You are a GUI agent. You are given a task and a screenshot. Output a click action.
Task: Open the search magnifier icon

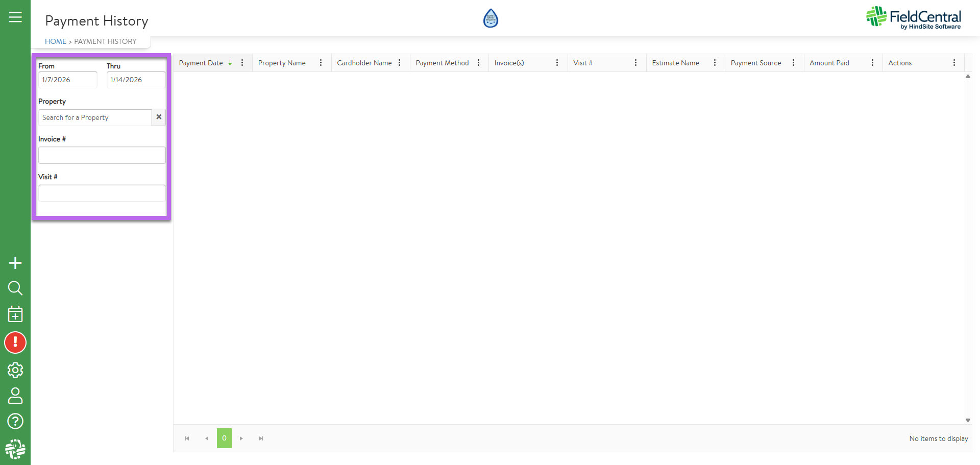pos(15,288)
